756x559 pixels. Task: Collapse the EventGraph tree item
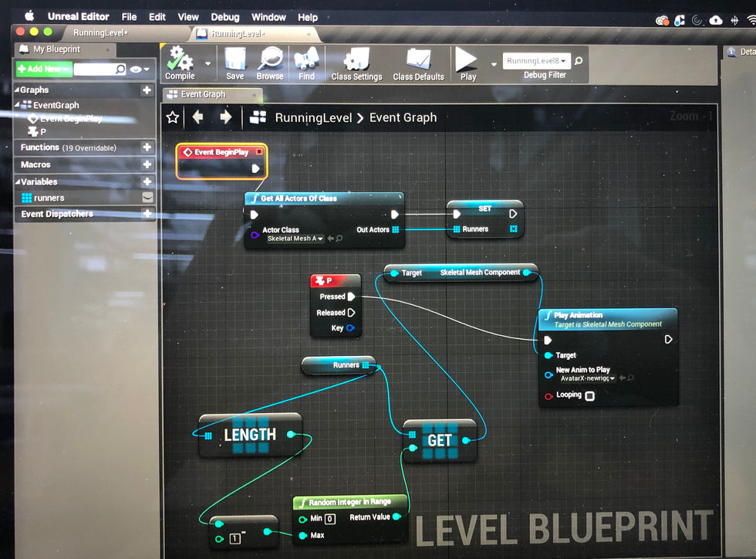tap(17, 104)
